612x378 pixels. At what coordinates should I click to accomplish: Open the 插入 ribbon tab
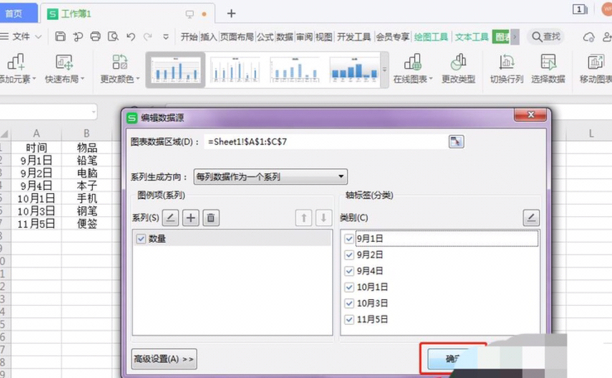click(x=208, y=37)
